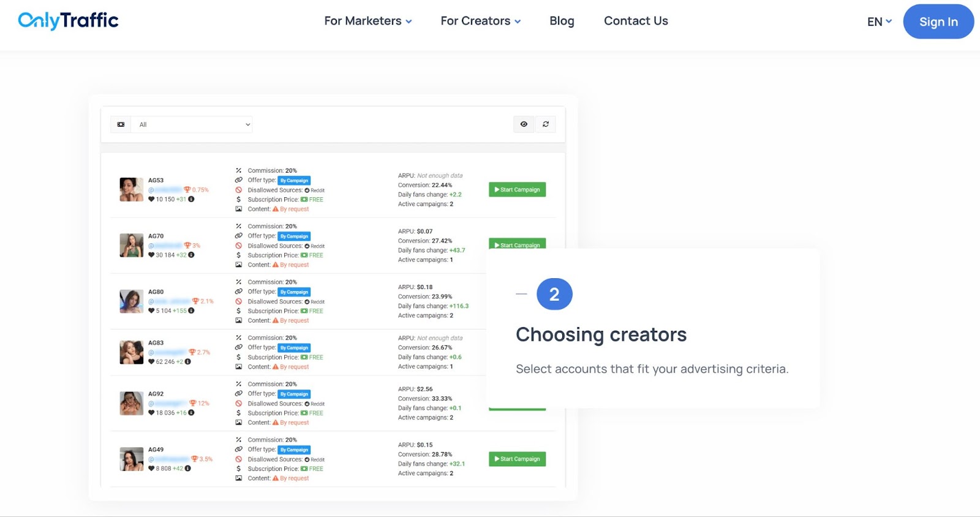Click the refresh icon in the list toolbar
Screen dimensions: 980x517
tap(546, 124)
